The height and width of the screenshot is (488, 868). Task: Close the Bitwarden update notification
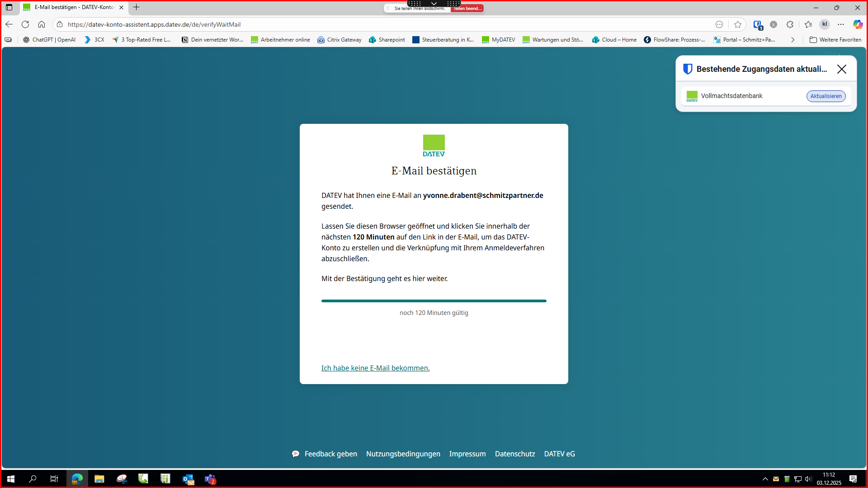point(841,69)
